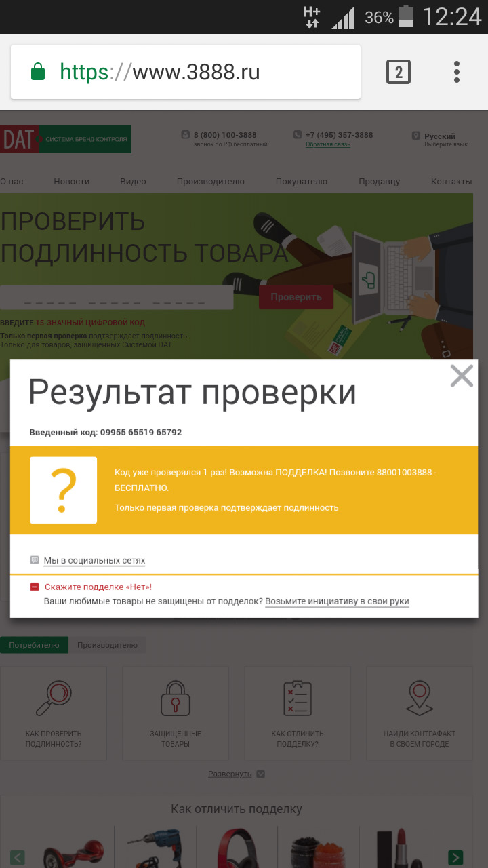Click the left carousel arrow
488x868 pixels.
[x=17, y=857]
